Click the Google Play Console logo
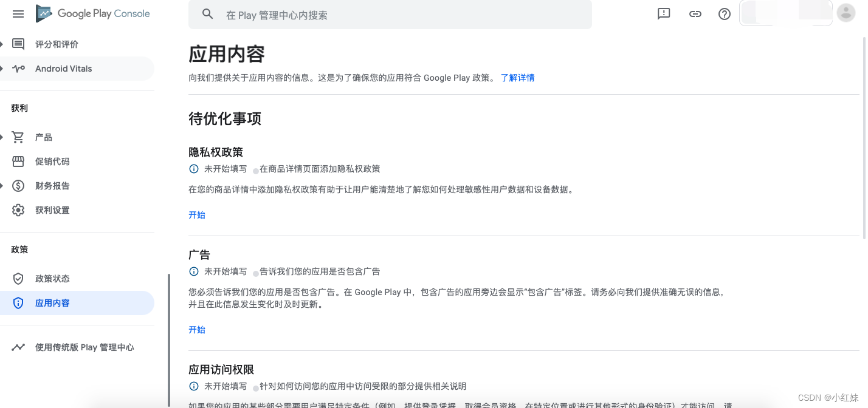Screen dimensions: 868x408 pyautogui.click(x=92, y=13)
